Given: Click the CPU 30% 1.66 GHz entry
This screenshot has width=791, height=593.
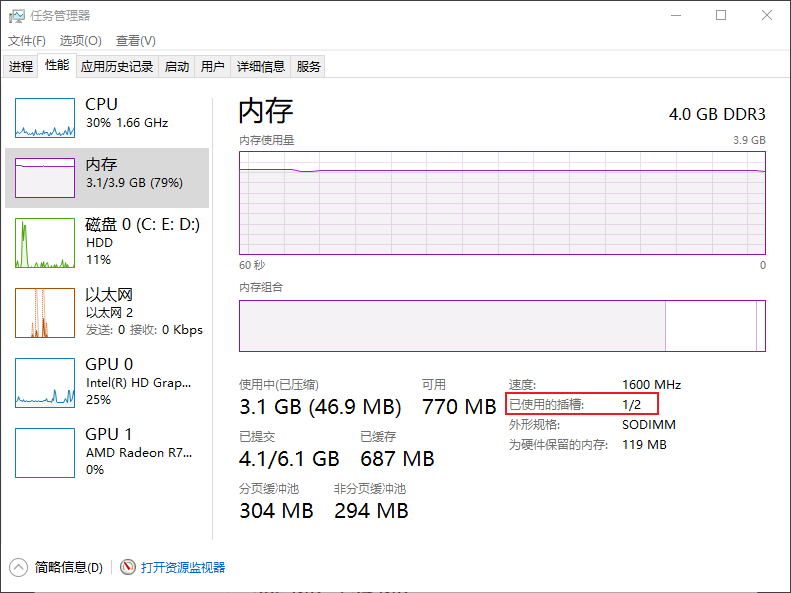Looking at the screenshot, I should click(106, 118).
